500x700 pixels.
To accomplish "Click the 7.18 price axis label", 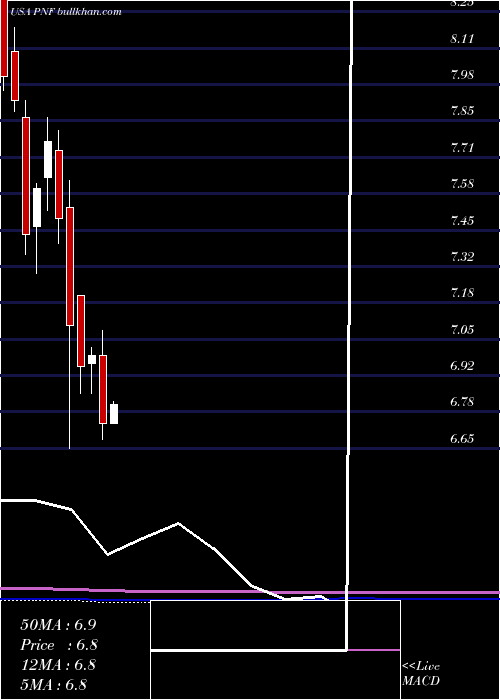I will [x=462, y=293].
